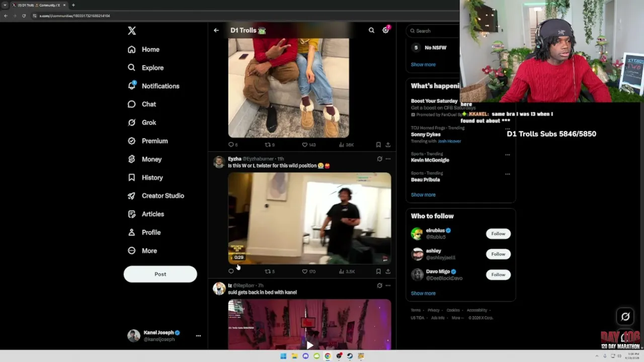Open Beau Pribula trend options
Image resolution: width=644 pixels, height=362 pixels.
click(x=507, y=174)
